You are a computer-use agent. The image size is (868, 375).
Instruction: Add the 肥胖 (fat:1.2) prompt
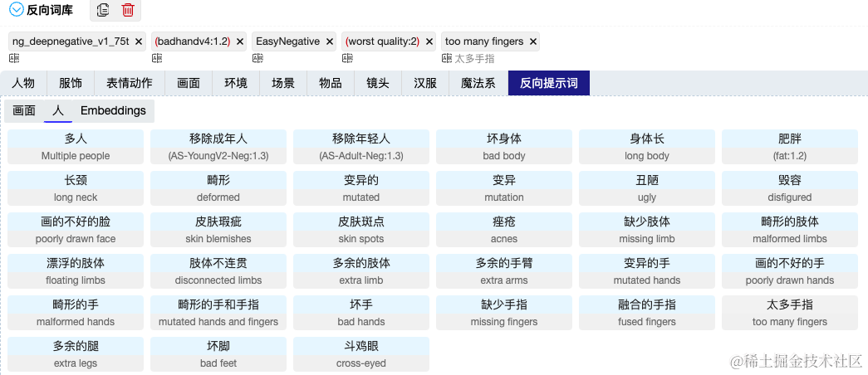pyautogui.click(x=790, y=147)
